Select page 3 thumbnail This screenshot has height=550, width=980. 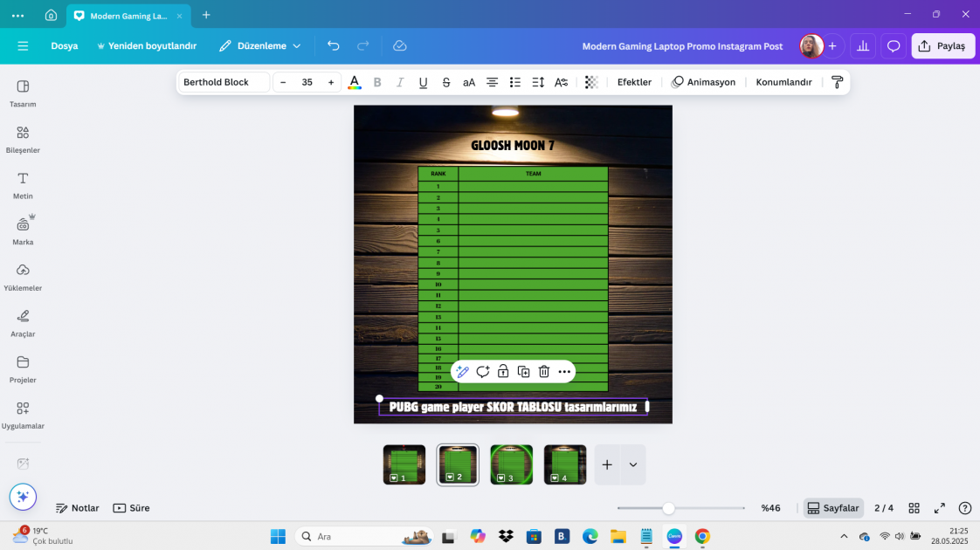click(x=511, y=464)
